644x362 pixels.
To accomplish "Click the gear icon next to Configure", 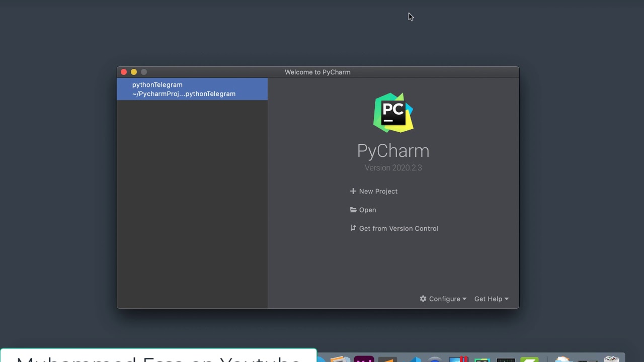I will (x=423, y=299).
